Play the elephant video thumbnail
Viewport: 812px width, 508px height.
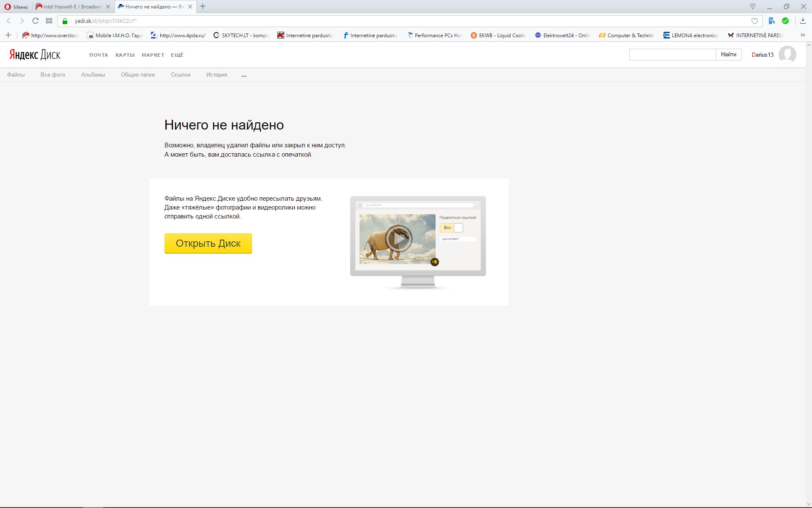(x=398, y=239)
